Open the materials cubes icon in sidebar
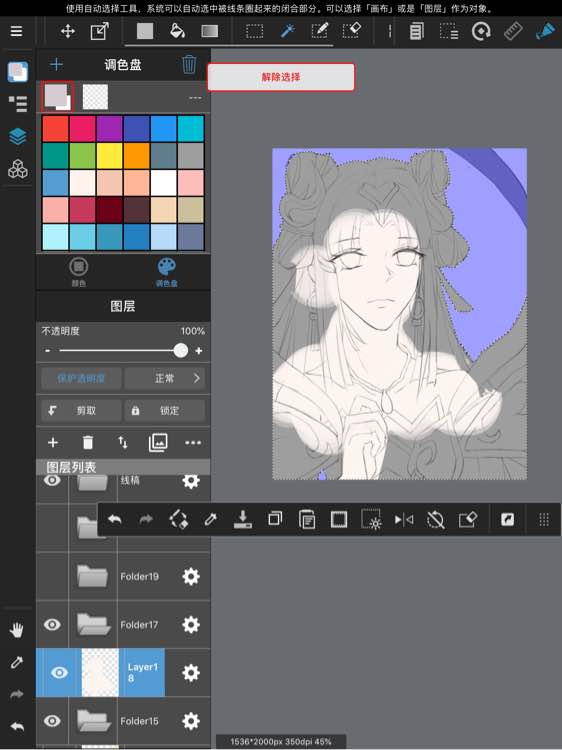Viewport: 562px width, 750px height. pyautogui.click(x=18, y=169)
